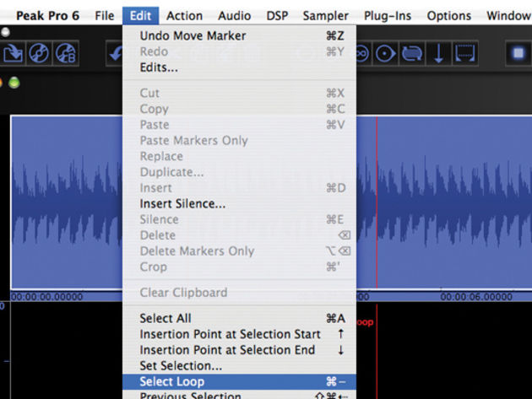Screen dimensions: 532x399
Task: Click the Duplicate... entry
Action: [239, 172]
